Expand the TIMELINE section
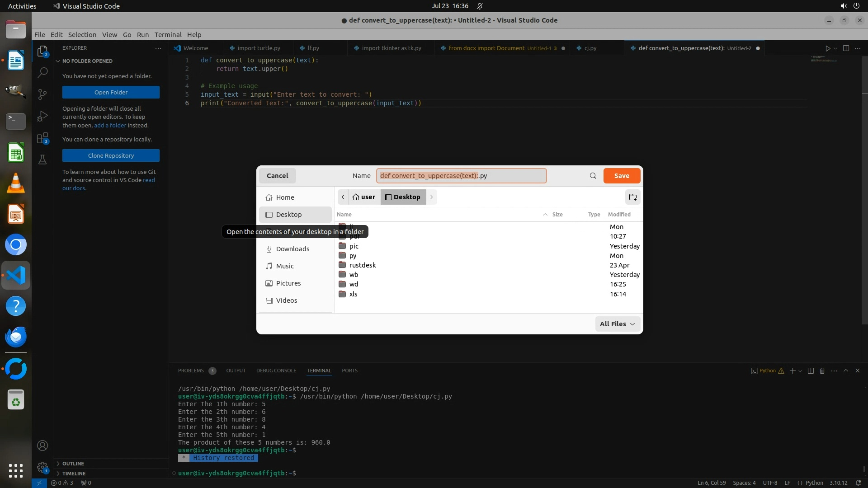This screenshot has width=868, height=488. 74,474
